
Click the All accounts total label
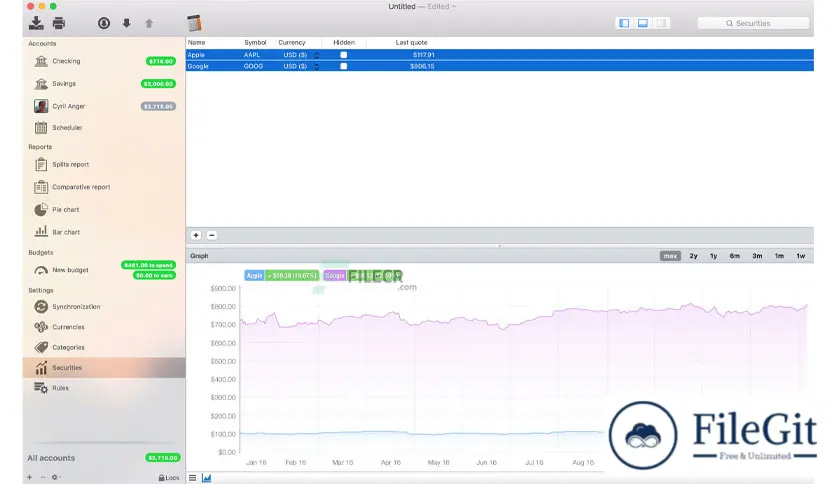coord(51,458)
